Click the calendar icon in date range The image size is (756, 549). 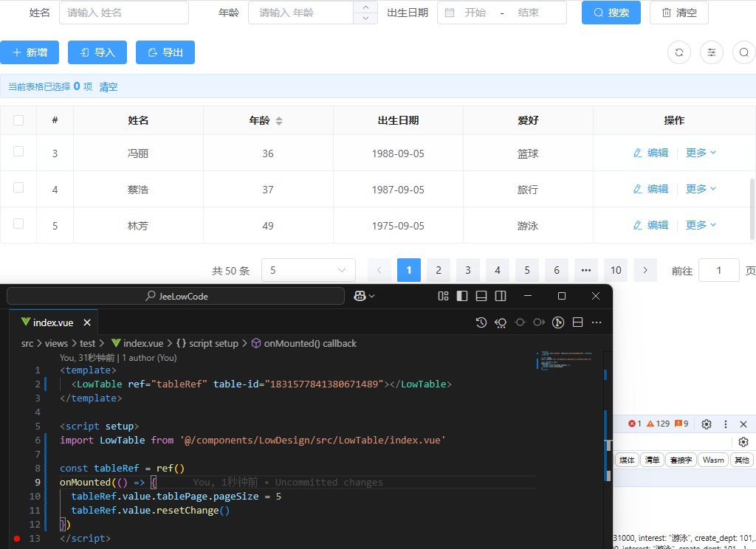pyautogui.click(x=450, y=13)
